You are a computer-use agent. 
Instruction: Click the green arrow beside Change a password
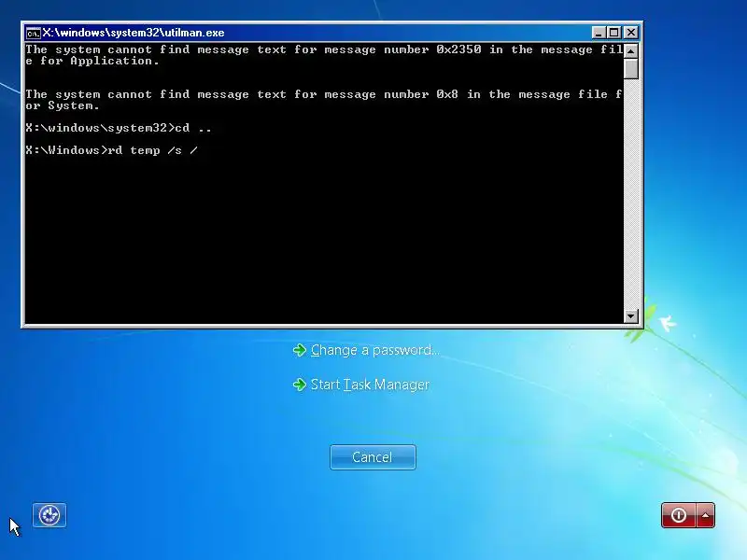point(300,350)
